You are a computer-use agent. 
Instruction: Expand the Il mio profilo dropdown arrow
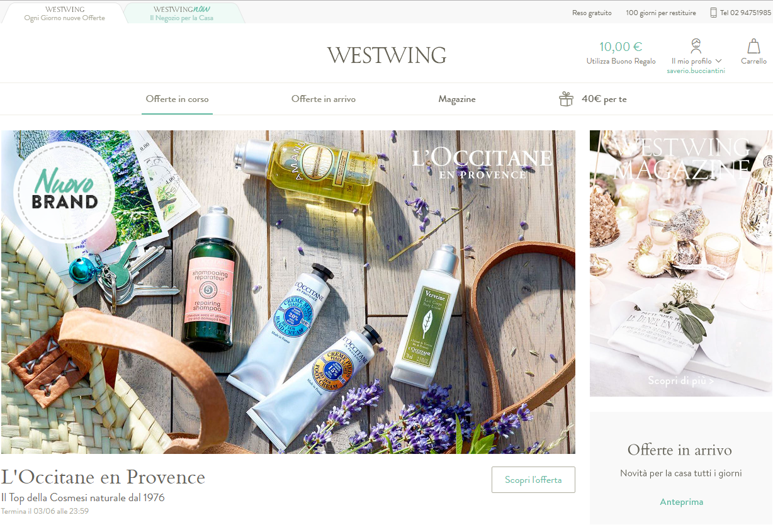[718, 61]
